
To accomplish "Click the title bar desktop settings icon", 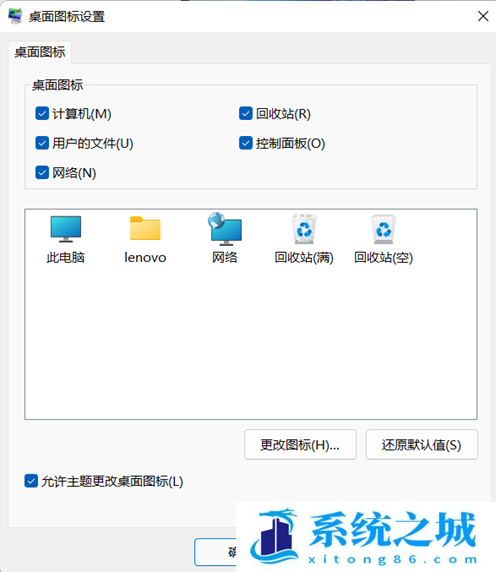I will (15, 16).
